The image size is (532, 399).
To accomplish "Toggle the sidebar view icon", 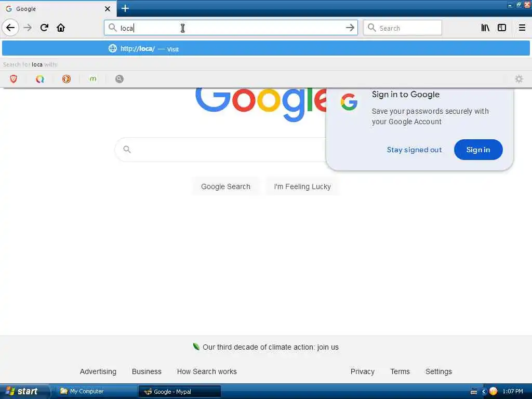I will tap(502, 28).
